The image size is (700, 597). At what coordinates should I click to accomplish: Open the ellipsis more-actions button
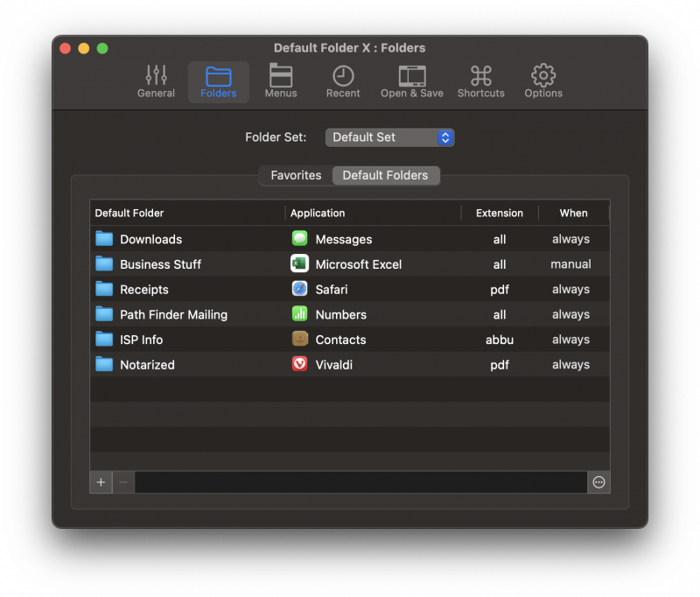(598, 482)
